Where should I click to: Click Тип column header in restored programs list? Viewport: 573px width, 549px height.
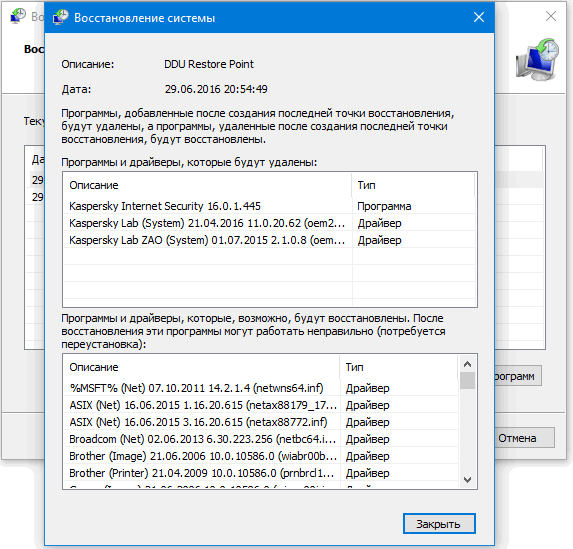click(x=399, y=367)
